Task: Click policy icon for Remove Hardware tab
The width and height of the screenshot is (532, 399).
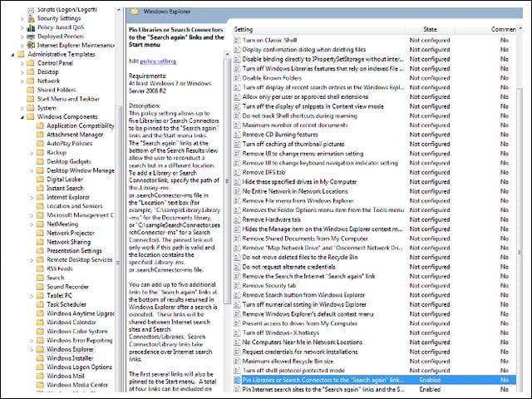Action: pos(237,219)
